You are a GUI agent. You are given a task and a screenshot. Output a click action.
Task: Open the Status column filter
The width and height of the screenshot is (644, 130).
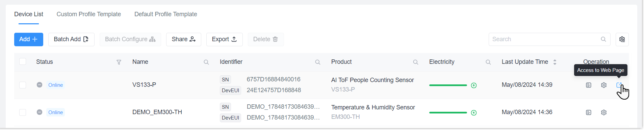pos(119,62)
